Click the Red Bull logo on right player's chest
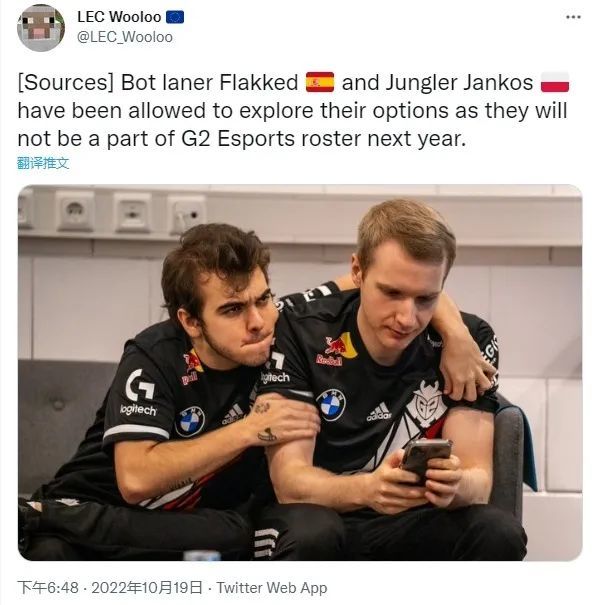The height and width of the screenshot is (605, 598). 336,350
